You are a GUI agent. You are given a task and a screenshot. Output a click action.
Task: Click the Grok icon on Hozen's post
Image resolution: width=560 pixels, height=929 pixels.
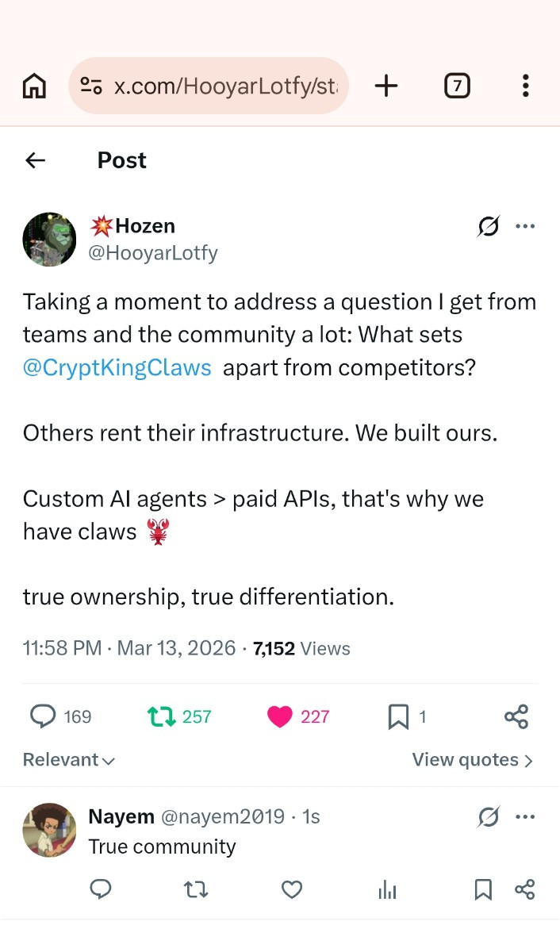point(489,227)
